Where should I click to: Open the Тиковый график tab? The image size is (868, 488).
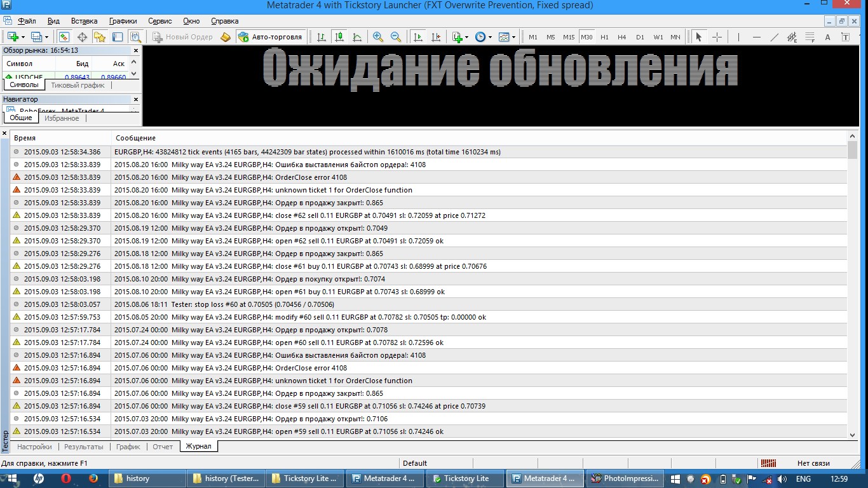coord(78,85)
